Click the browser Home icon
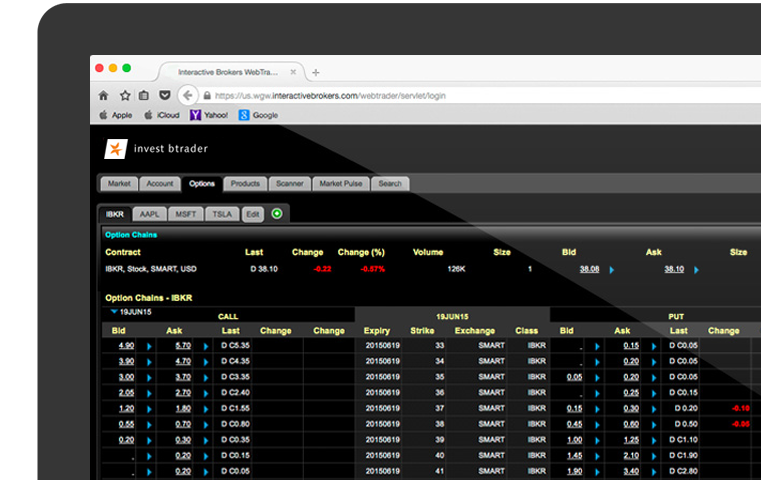Viewport: 761px width, 480px height. point(103,95)
